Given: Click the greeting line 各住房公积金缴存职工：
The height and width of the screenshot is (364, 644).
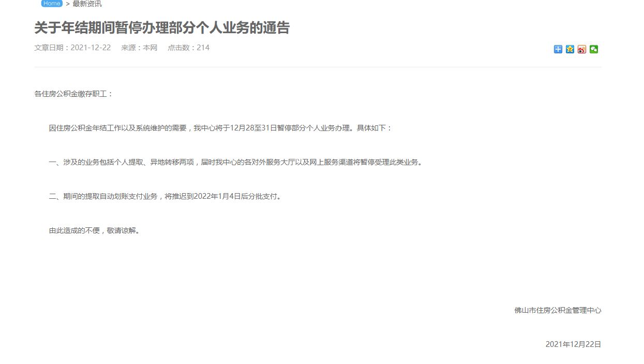Looking at the screenshot, I should coord(73,94).
